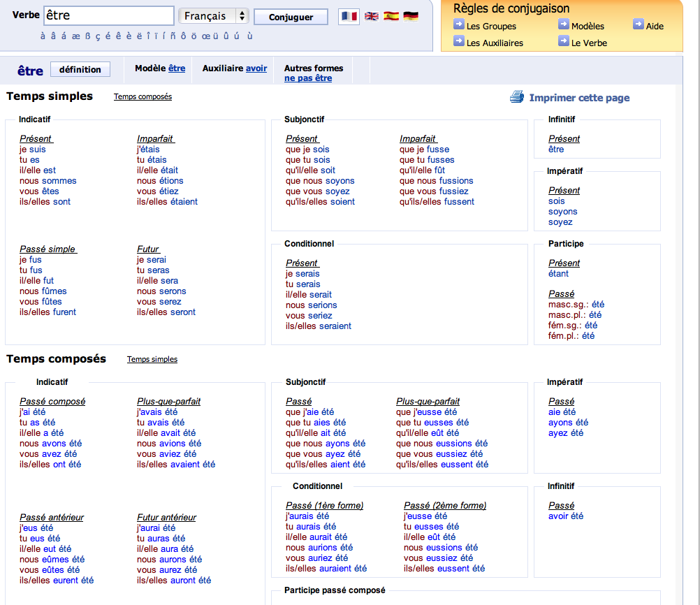Click the arrow icon beside Les Auxiliaires

click(x=459, y=41)
